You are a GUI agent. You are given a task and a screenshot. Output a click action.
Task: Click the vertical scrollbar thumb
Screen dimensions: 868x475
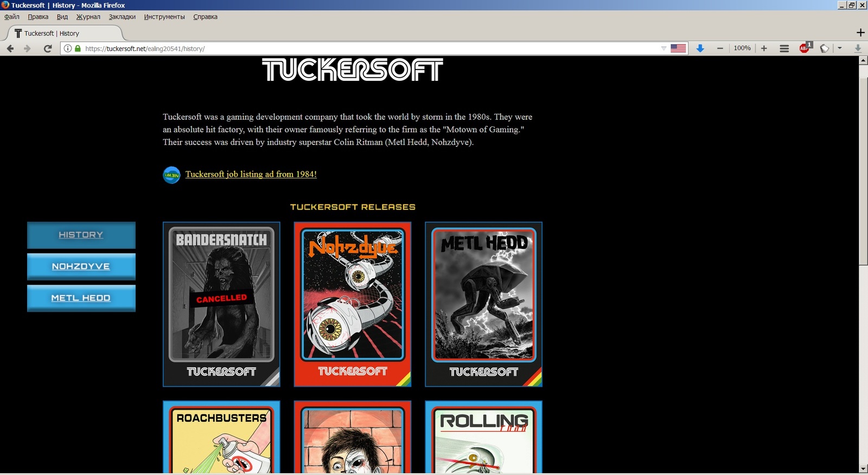[863, 171]
